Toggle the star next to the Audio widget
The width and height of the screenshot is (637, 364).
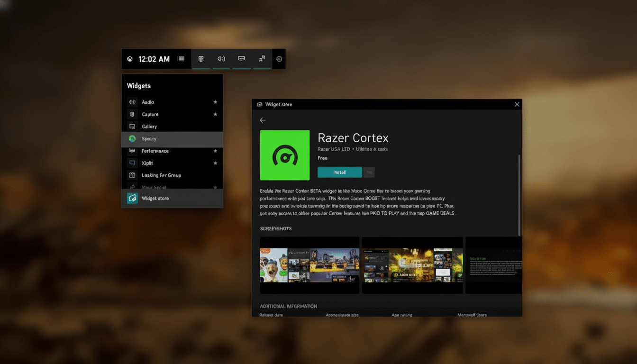pos(214,102)
